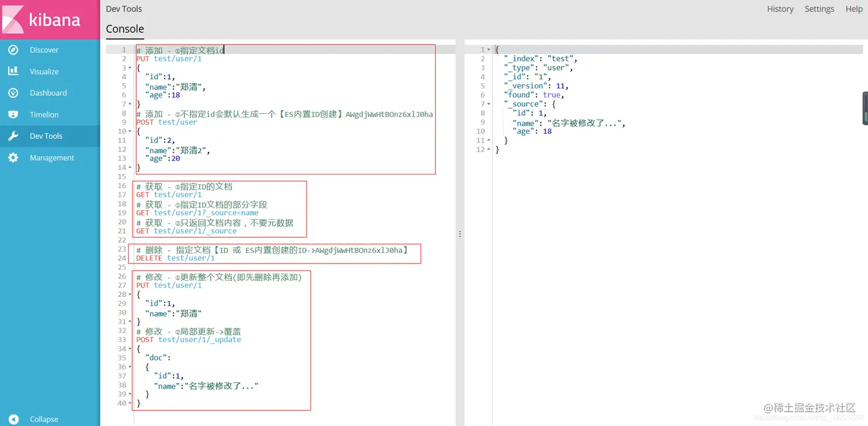Collapse the sidebar with the arrow icon

(x=13, y=419)
